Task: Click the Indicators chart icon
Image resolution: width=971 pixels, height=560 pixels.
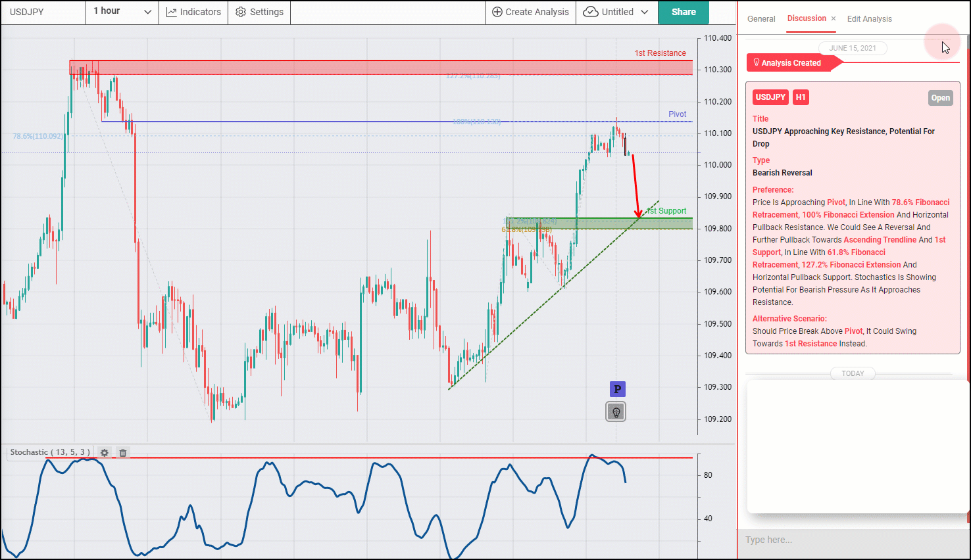Action: [x=172, y=12]
